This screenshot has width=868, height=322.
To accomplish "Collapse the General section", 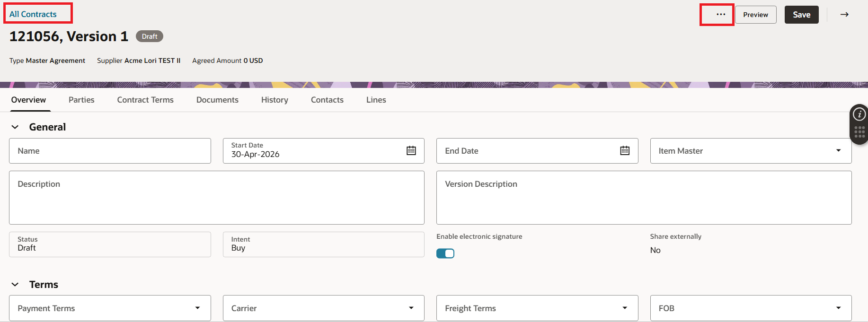I will [15, 127].
